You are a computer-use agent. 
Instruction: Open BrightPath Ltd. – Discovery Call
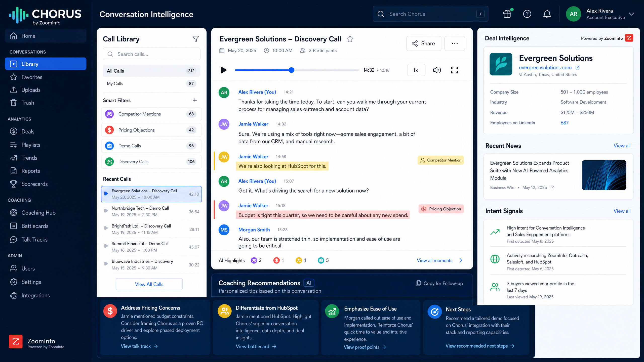(x=151, y=229)
